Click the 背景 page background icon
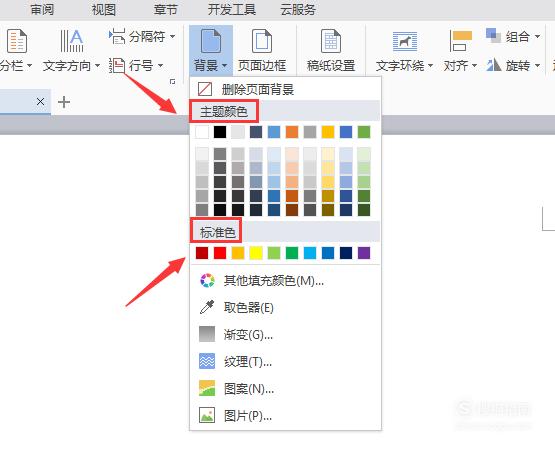 [211, 41]
